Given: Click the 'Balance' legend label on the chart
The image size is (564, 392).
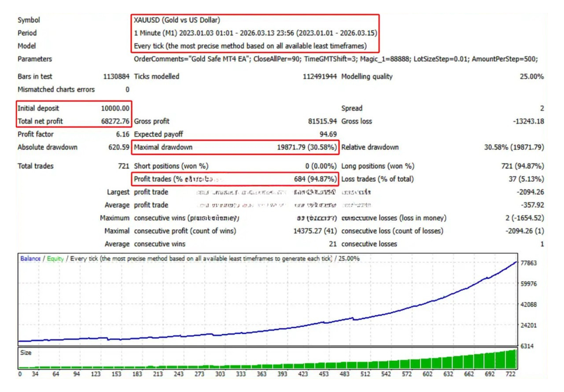Looking at the screenshot, I should (x=31, y=259).
